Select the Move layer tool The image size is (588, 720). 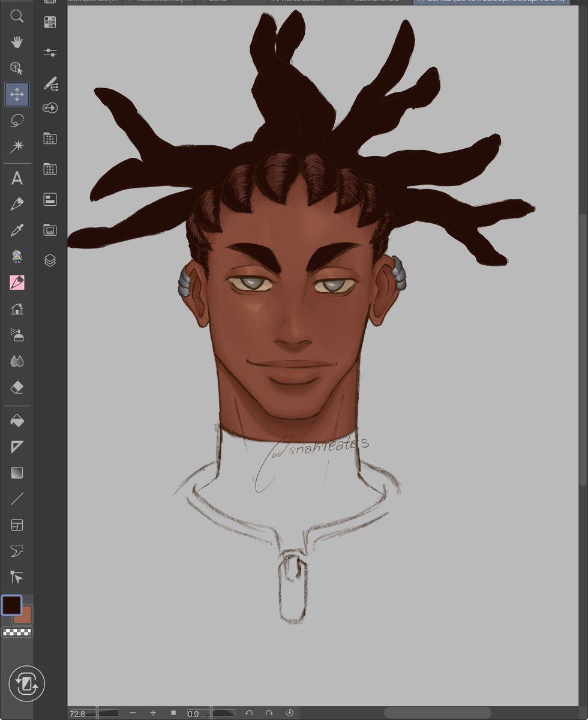pyautogui.click(x=17, y=94)
